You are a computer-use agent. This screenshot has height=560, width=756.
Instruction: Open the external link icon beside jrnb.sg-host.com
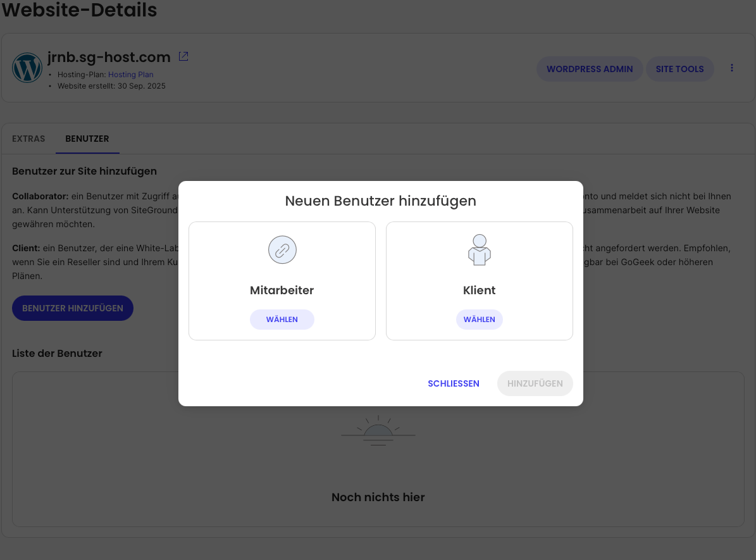tap(183, 56)
